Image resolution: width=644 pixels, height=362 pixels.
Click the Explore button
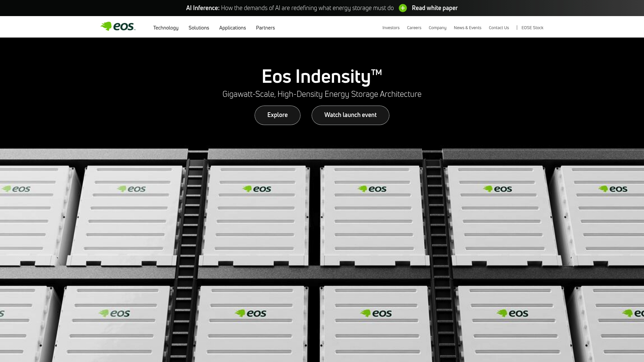[x=277, y=115]
